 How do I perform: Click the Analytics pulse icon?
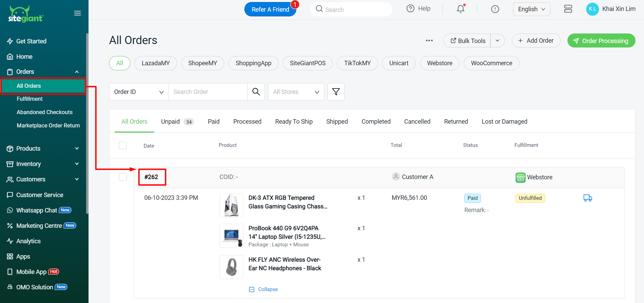10,241
